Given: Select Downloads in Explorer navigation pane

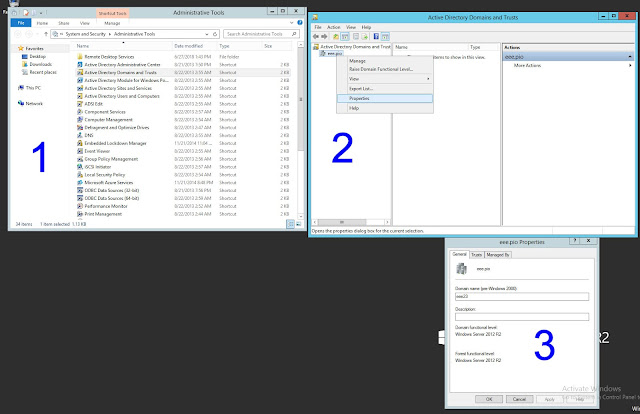Looking at the screenshot, I should coord(37,64).
